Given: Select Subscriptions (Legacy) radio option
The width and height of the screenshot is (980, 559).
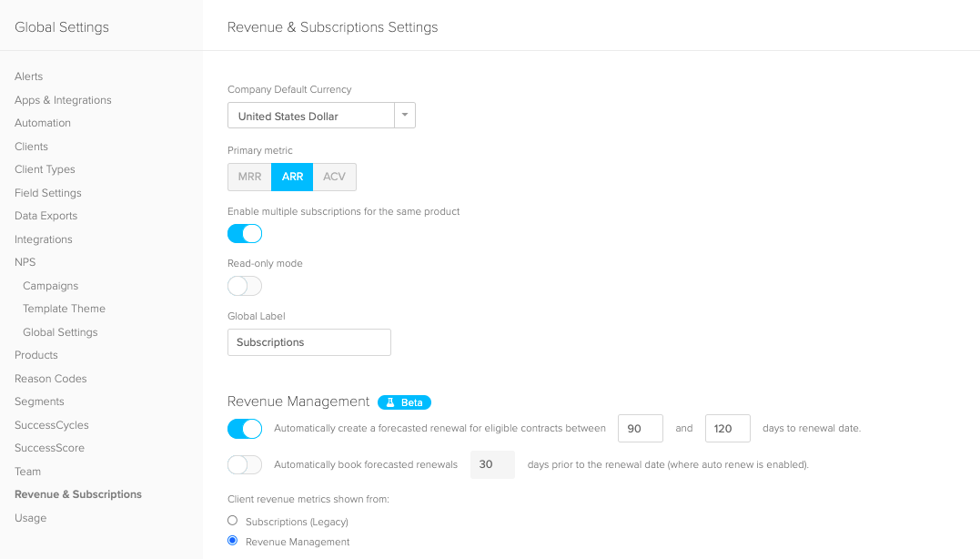Looking at the screenshot, I should pos(233,521).
